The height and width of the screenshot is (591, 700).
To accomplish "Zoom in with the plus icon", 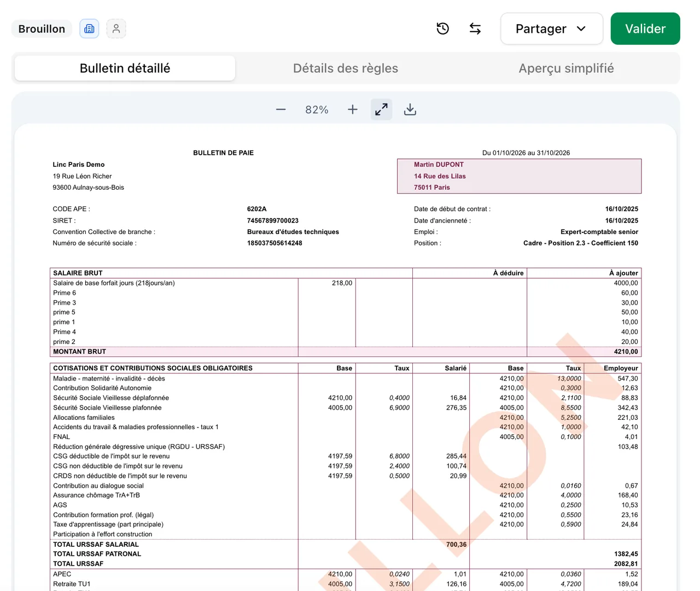I will point(353,109).
